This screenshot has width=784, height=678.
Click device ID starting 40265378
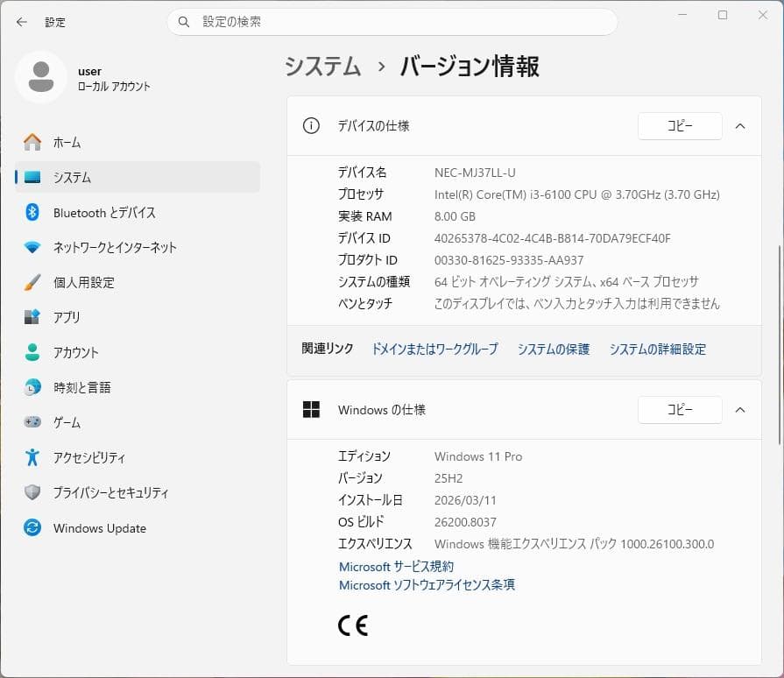pyautogui.click(x=552, y=238)
